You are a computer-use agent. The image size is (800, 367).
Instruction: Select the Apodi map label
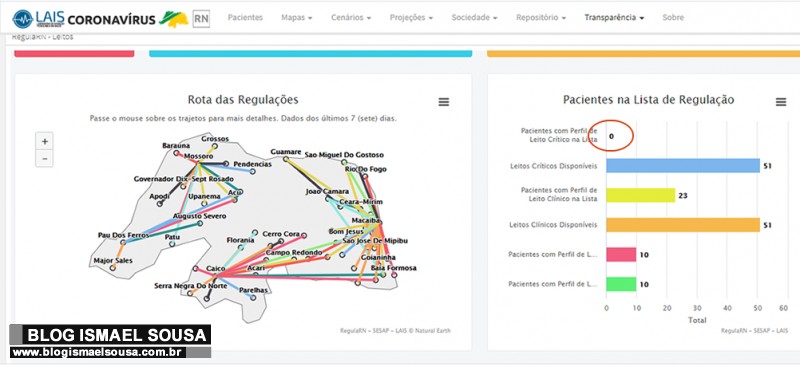[x=159, y=196]
